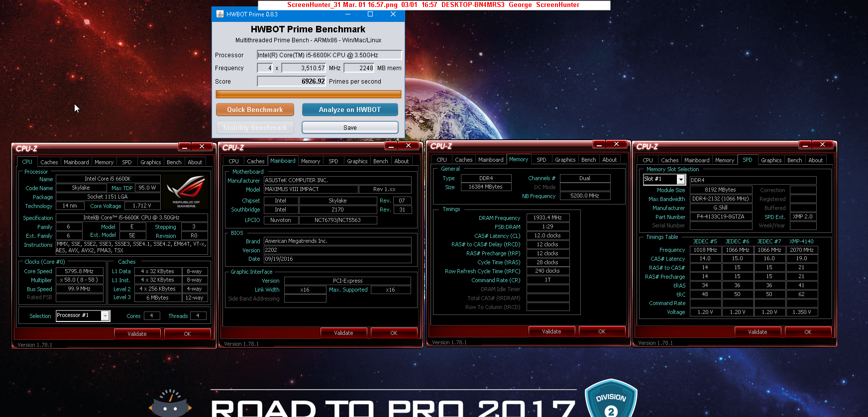The image size is (868, 417).
Task: Open Bench tab in first CPU-Z window
Action: click(x=174, y=162)
